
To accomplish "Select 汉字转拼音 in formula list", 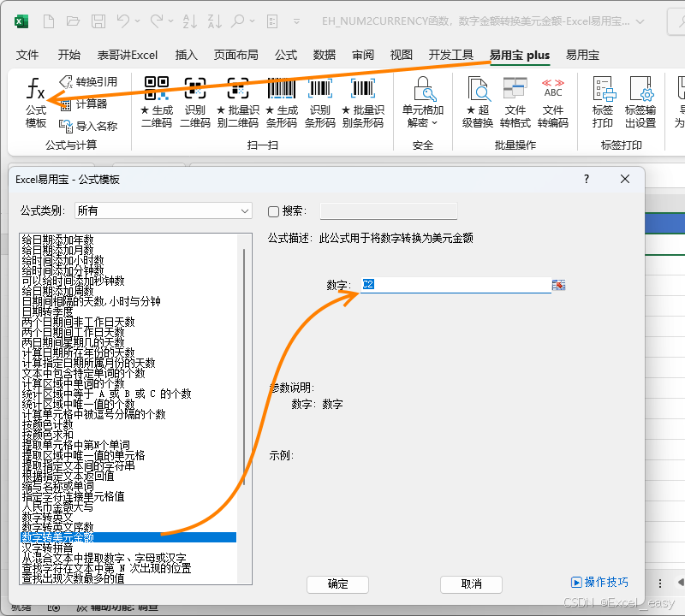I will coord(47,548).
